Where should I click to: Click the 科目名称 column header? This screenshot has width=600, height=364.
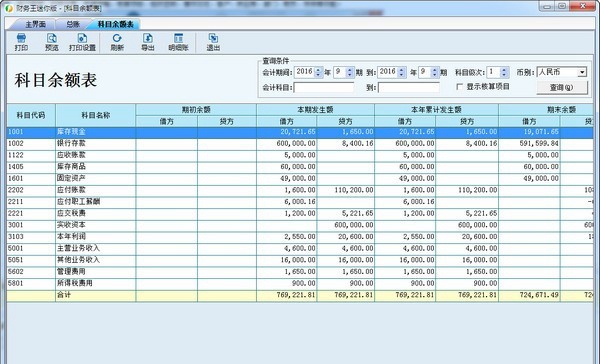[x=96, y=115]
